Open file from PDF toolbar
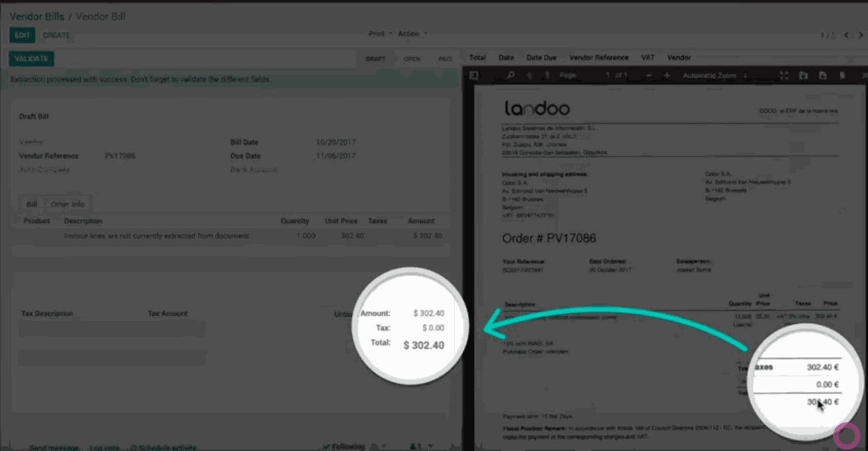This screenshot has height=451, width=868. [804, 75]
